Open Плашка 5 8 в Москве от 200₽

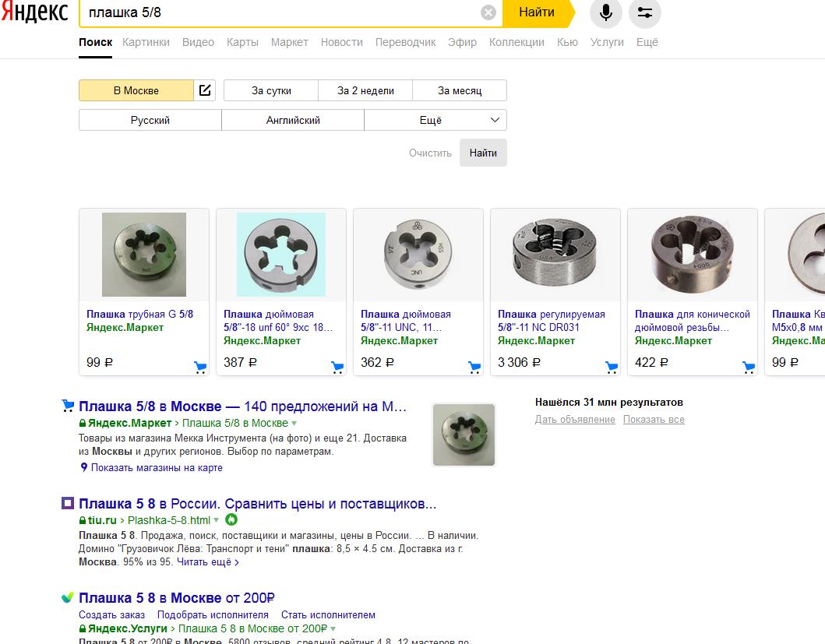click(x=177, y=598)
